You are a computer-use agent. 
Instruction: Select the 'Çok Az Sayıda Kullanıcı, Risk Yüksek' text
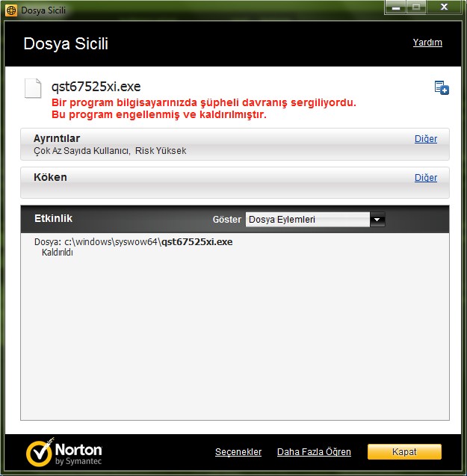click(110, 151)
